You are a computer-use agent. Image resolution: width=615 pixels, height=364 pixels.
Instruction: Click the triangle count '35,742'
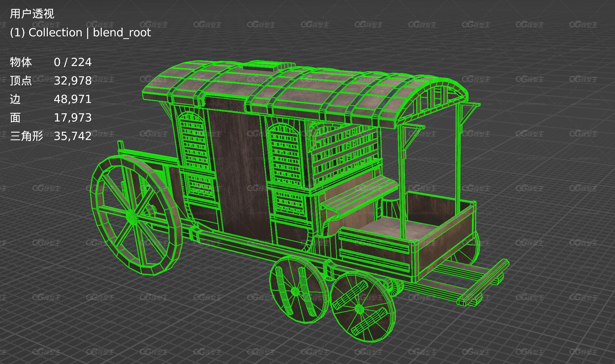73,136
